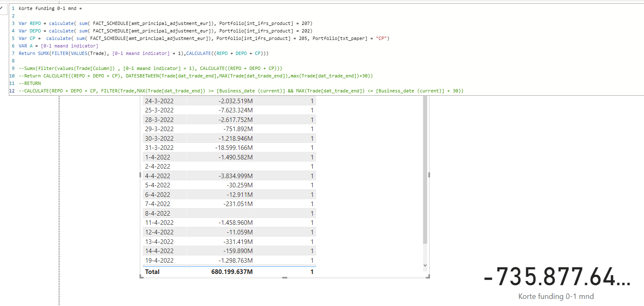Click the table scrollbar down arrow

pos(425,265)
